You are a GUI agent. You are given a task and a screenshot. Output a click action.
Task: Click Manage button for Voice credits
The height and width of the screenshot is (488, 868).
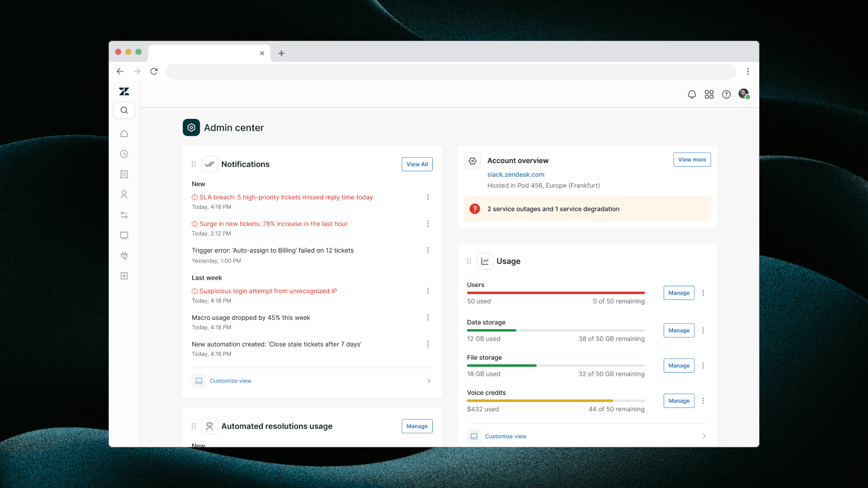click(679, 401)
